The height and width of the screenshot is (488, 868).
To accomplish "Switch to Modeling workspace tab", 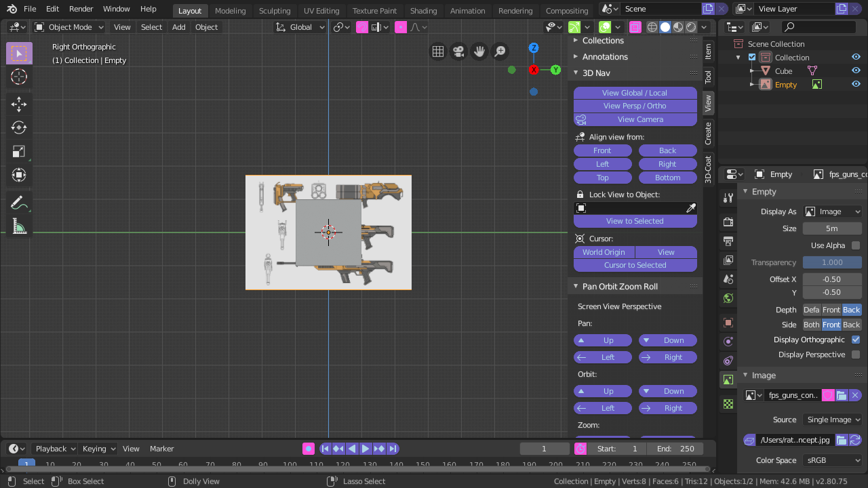I will click(x=230, y=11).
